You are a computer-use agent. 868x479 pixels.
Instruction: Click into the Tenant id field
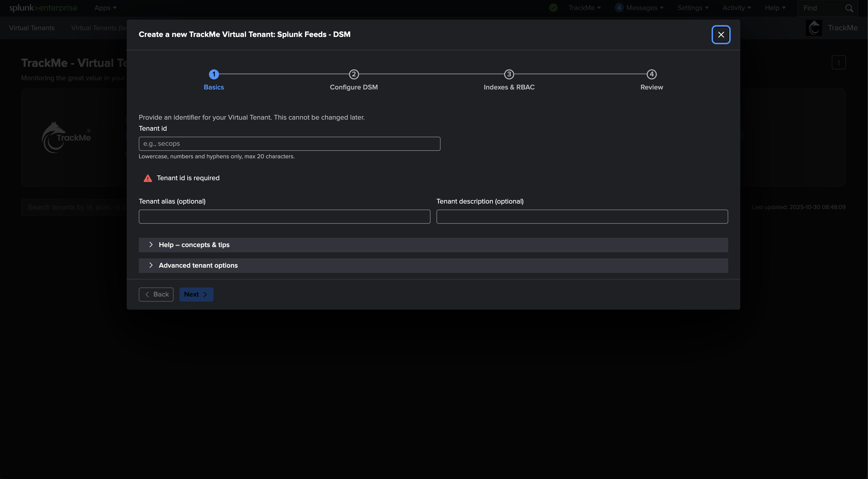(289, 144)
